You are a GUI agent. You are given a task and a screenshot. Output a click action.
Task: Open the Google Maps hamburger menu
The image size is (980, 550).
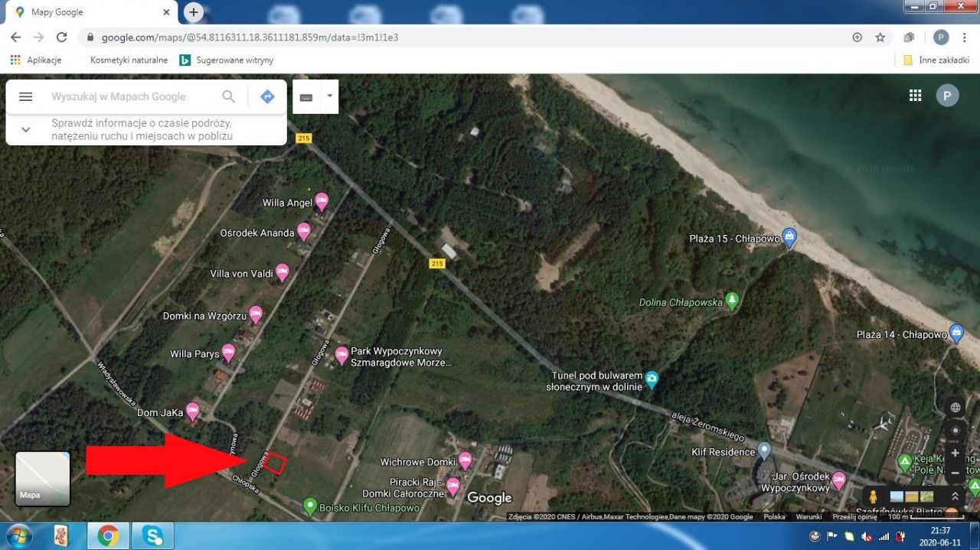click(25, 96)
